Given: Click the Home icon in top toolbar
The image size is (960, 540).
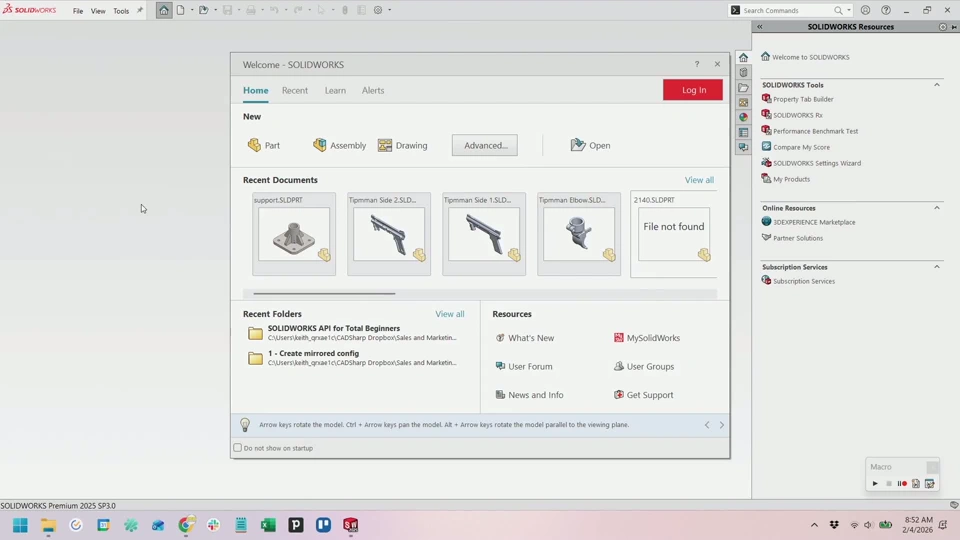Looking at the screenshot, I should (x=163, y=10).
